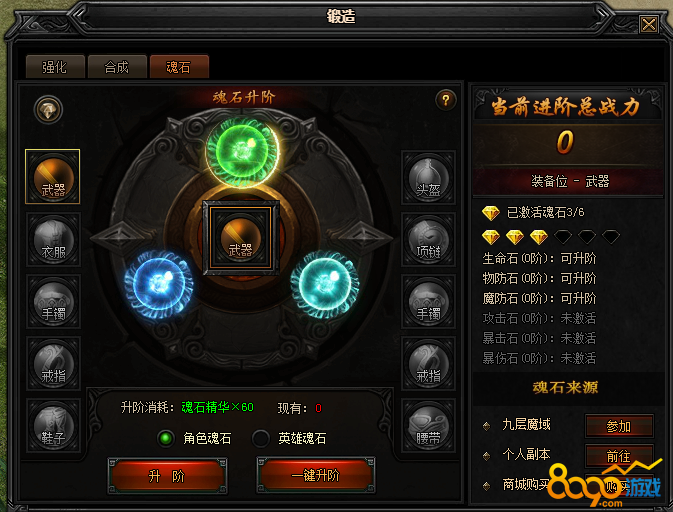
Task: Click the round gem icon above 武器
Action: pos(49,110)
